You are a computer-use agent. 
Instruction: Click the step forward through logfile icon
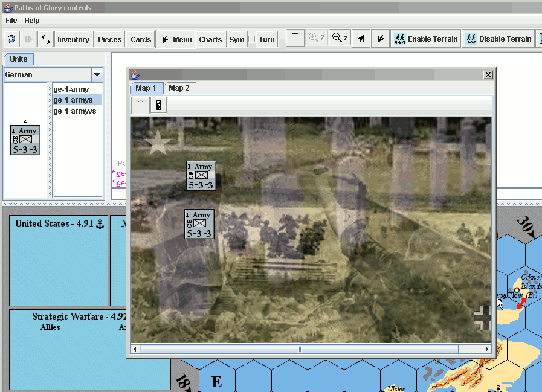pyautogui.click(x=28, y=39)
